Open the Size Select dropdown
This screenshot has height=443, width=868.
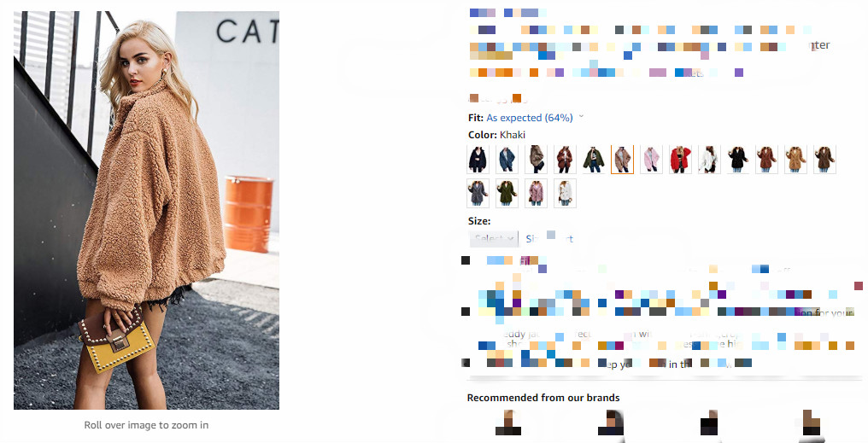(x=494, y=238)
